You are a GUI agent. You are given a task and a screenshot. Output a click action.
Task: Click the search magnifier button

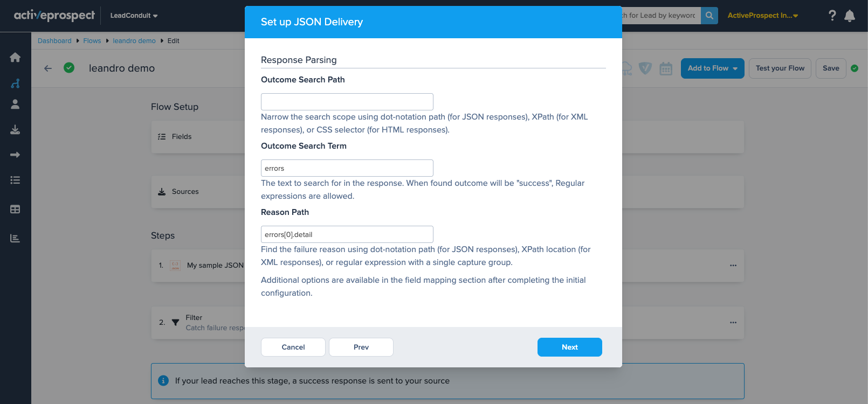(x=709, y=16)
